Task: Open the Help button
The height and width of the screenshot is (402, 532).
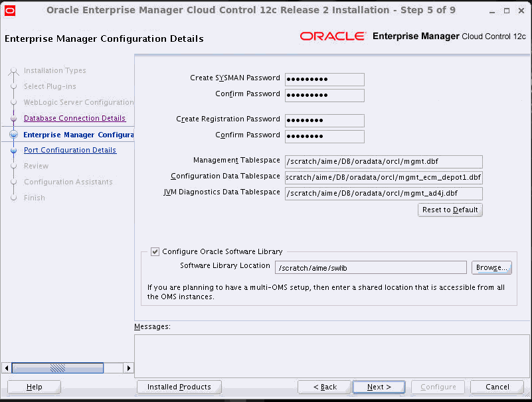Action: [x=35, y=387]
